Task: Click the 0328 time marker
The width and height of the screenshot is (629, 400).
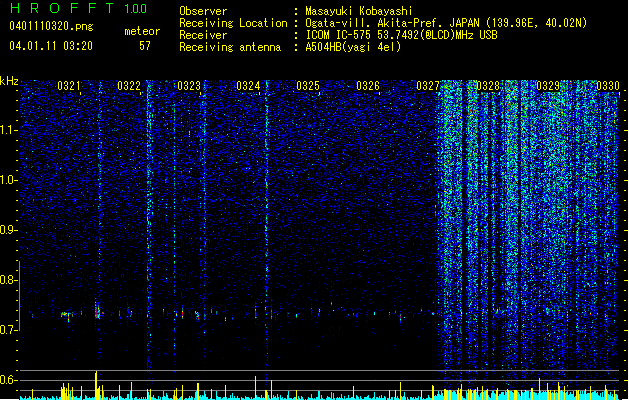Action: point(488,86)
